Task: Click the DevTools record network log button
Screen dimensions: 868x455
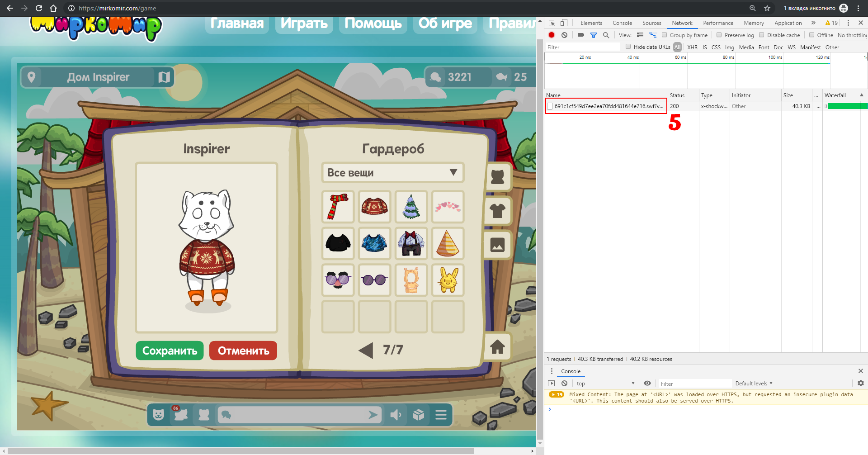Action: (x=552, y=35)
